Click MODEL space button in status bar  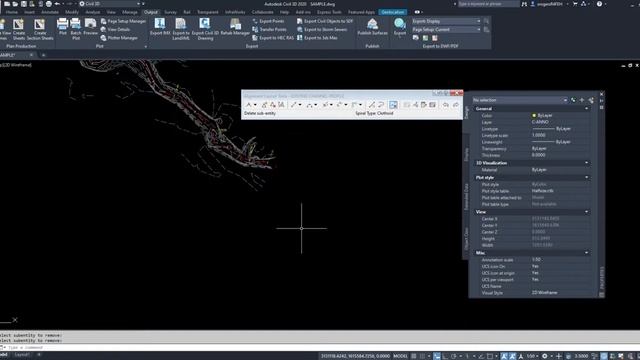400,356
